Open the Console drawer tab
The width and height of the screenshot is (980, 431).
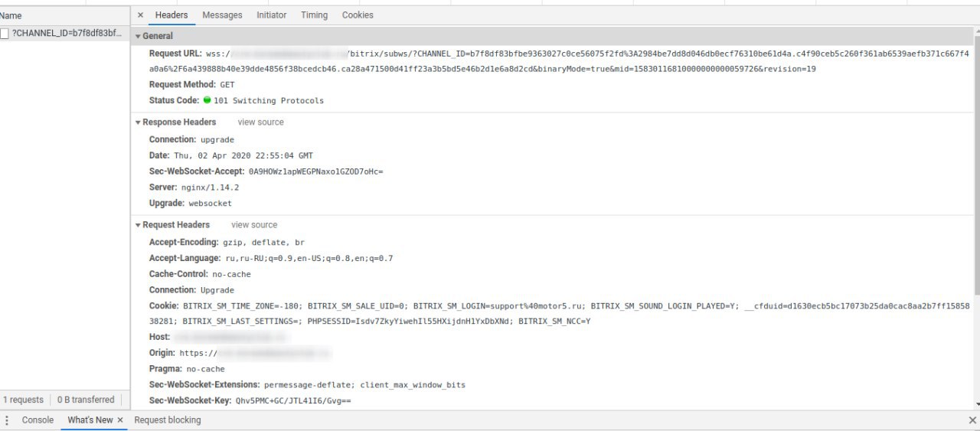(x=38, y=420)
